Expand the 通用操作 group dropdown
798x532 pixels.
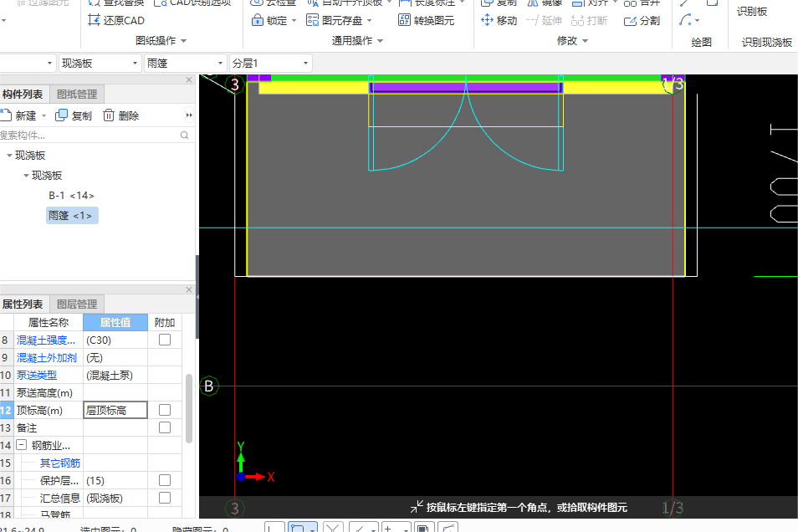click(x=380, y=41)
